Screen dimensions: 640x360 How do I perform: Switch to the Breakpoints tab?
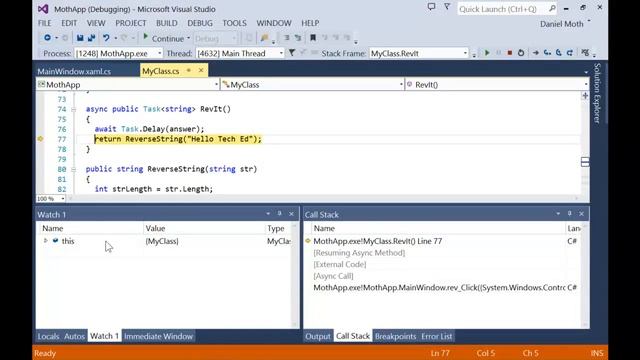[396, 336]
